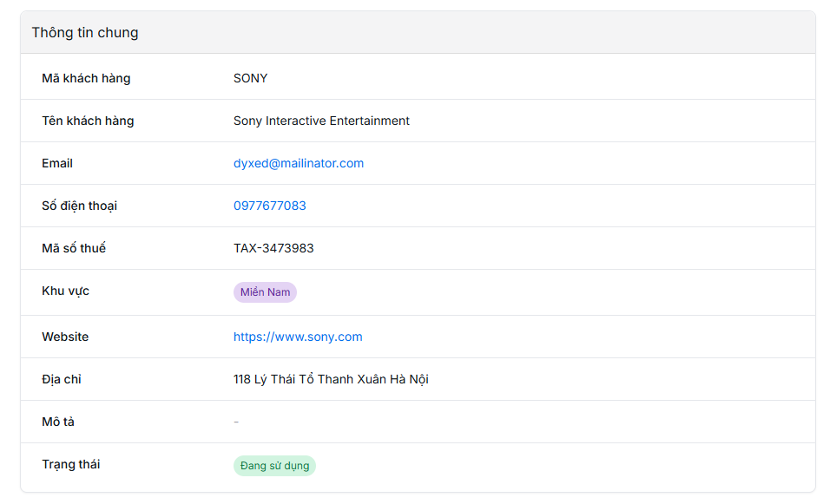The image size is (823, 504).
Task: Click the tax code value TAX-3473983
Action: click(273, 248)
